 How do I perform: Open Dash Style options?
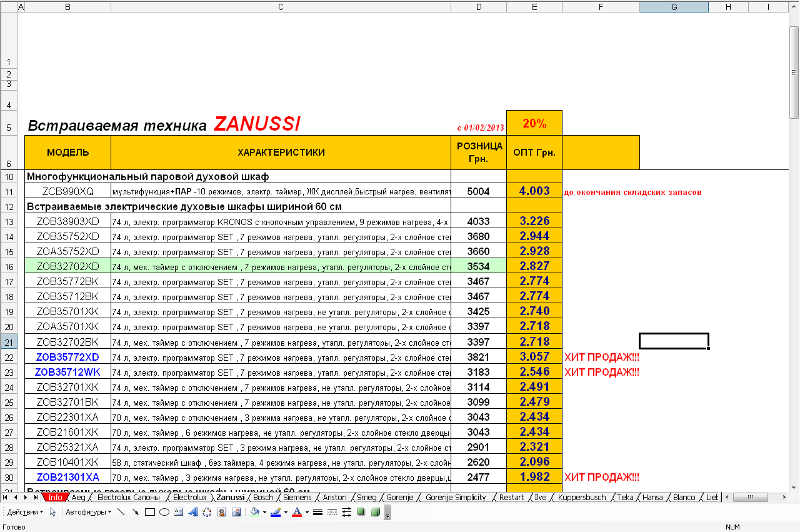(x=332, y=512)
